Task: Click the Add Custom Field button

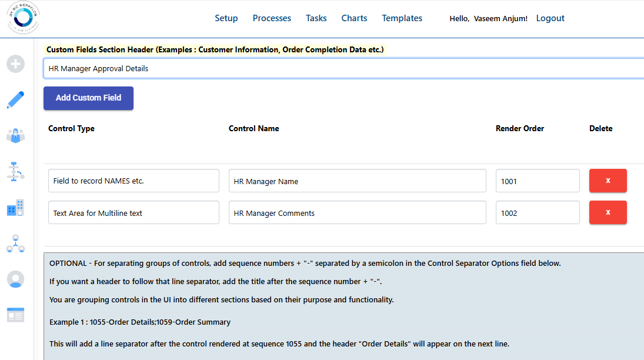Action: click(88, 98)
